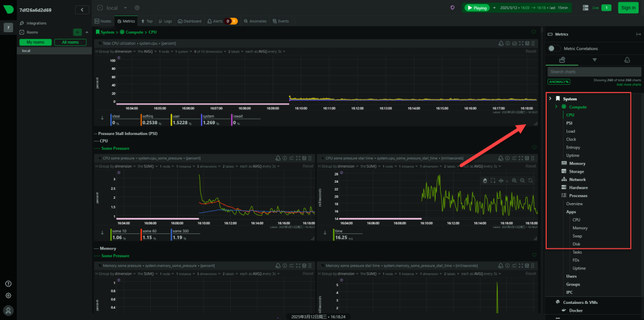Switch to the Top tab
This screenshot has width=644, height=320.
coord(147,21)
